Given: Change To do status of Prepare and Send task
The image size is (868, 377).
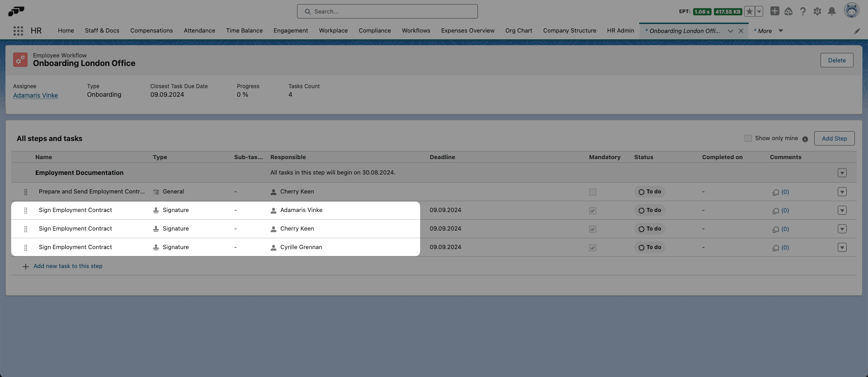Looking at the screenshot, I should click(650, 192).
